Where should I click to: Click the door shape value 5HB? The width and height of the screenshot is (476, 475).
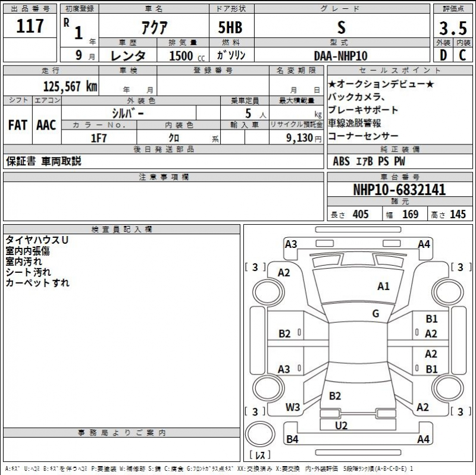230,27
